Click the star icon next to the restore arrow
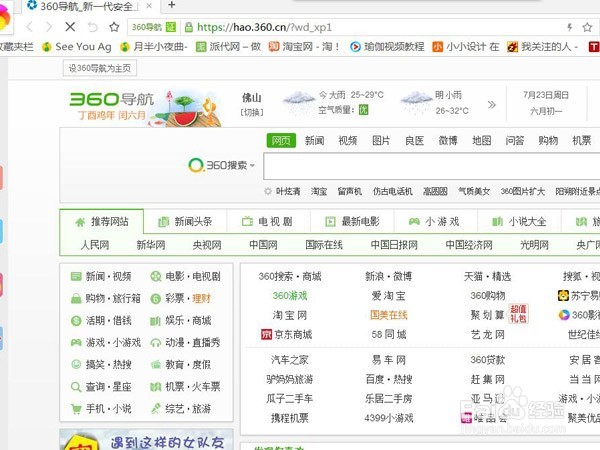600x450 pixels. point(114,27)
